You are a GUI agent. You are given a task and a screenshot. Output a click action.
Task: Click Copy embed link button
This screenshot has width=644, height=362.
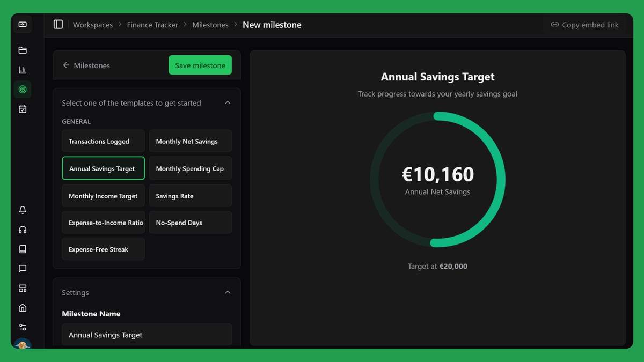pos(584,25)
